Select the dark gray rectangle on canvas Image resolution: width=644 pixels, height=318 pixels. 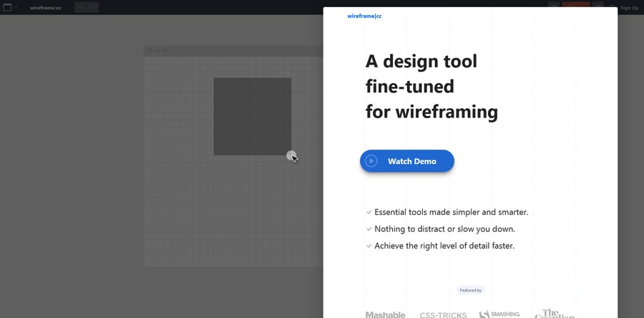[252, 117]
